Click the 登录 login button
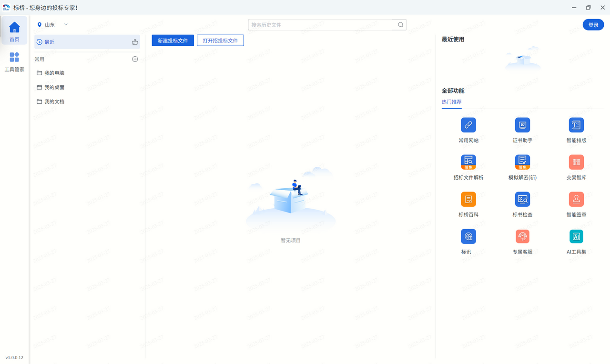 [593, 24]
